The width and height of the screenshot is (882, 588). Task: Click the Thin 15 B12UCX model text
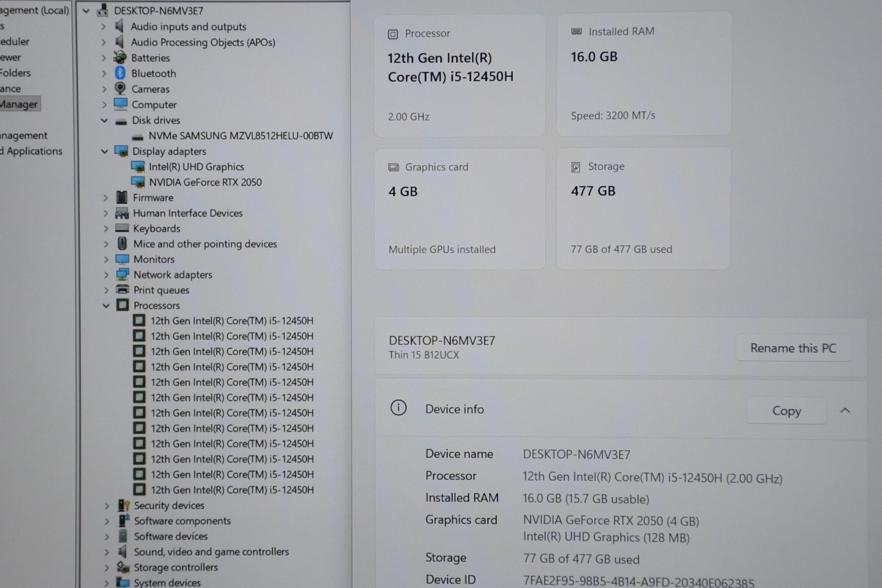tap(424, 355)
